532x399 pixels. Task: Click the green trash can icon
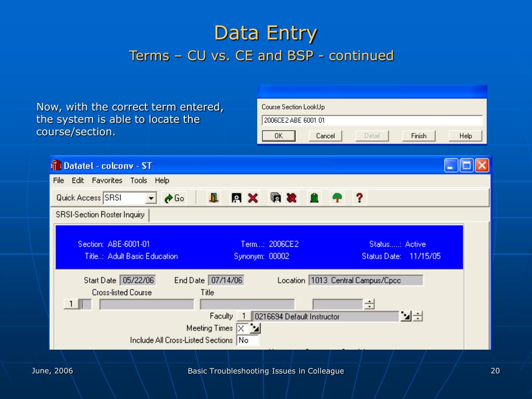[x=314, y=198]
